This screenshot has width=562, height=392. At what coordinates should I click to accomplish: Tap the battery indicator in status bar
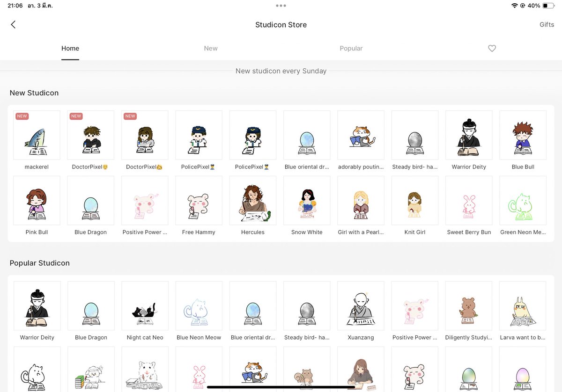point(548,6)
